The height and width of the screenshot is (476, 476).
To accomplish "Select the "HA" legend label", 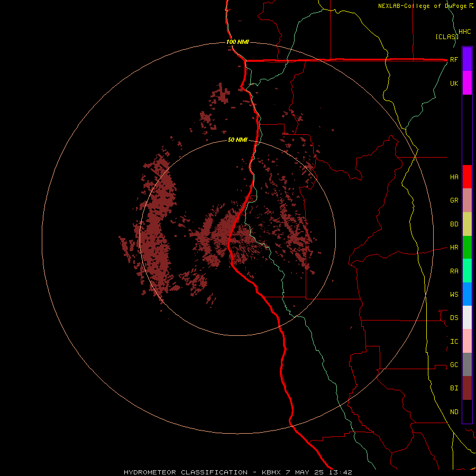I will click(454, 177).
